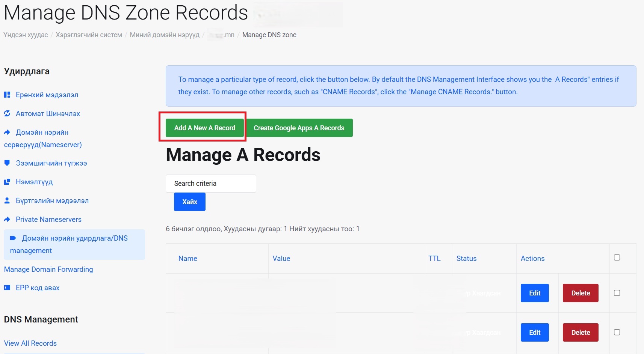Edit the first A record
Screen dimensions: 644x354
click(535, 293)
